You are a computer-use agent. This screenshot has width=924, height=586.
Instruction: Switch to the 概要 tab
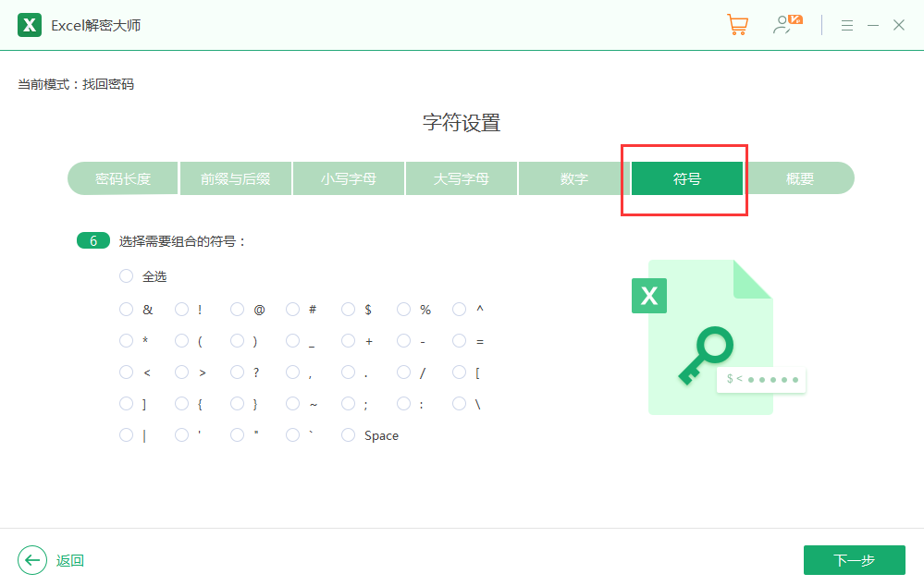coord(800,178)
